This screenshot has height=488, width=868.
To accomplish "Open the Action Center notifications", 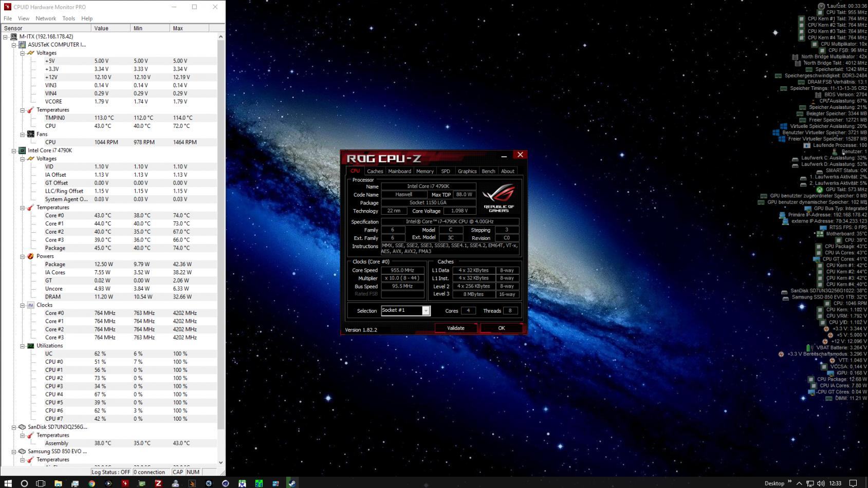I will 853,483.
